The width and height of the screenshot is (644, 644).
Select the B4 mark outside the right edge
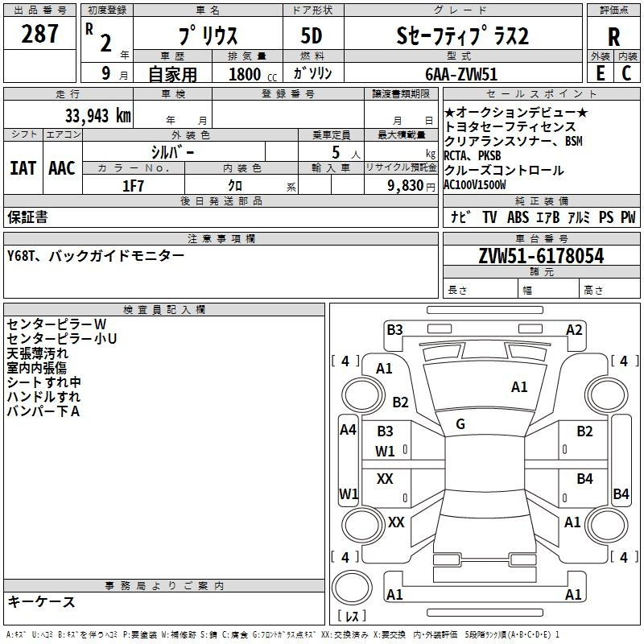pos(621,493)
